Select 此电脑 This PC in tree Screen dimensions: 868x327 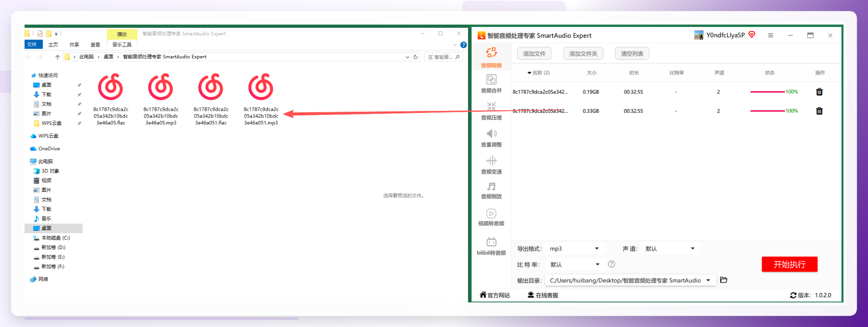(41, 161)
